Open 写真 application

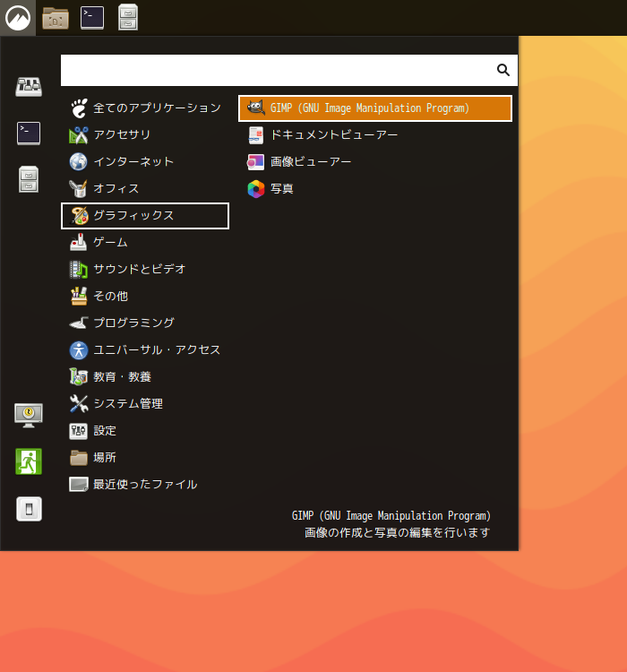point(375,189)
